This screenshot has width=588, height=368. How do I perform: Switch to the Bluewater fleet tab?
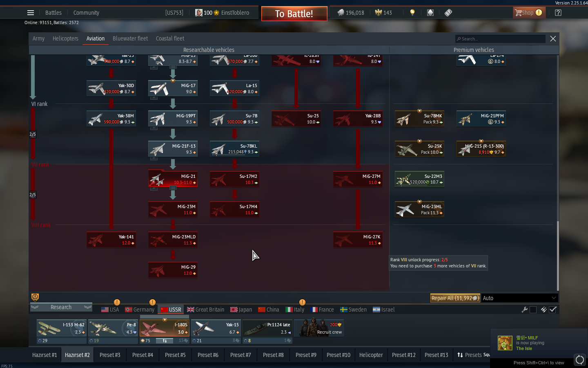pyautogui.click(x=130, y=38)
